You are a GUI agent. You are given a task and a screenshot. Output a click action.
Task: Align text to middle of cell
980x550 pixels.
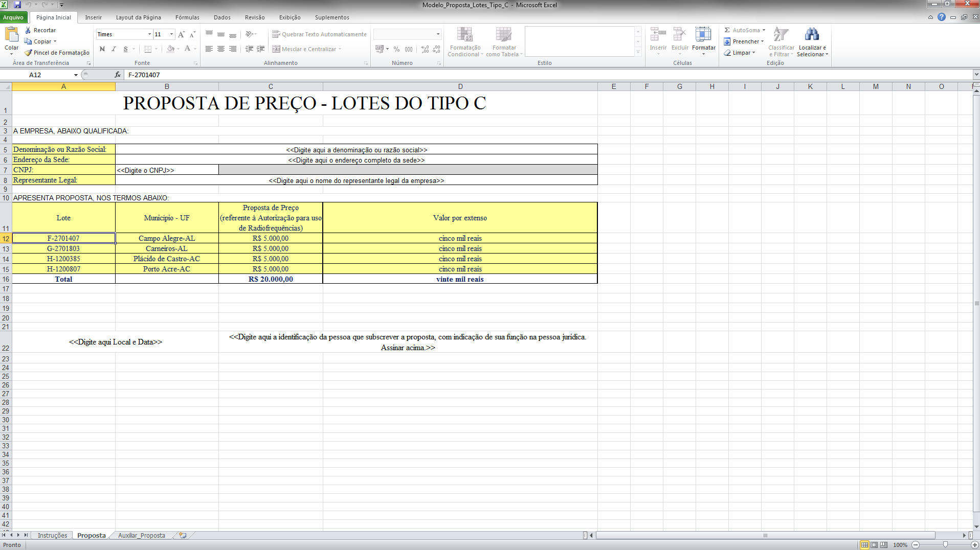pyautogui.click(x=221, y=34)
